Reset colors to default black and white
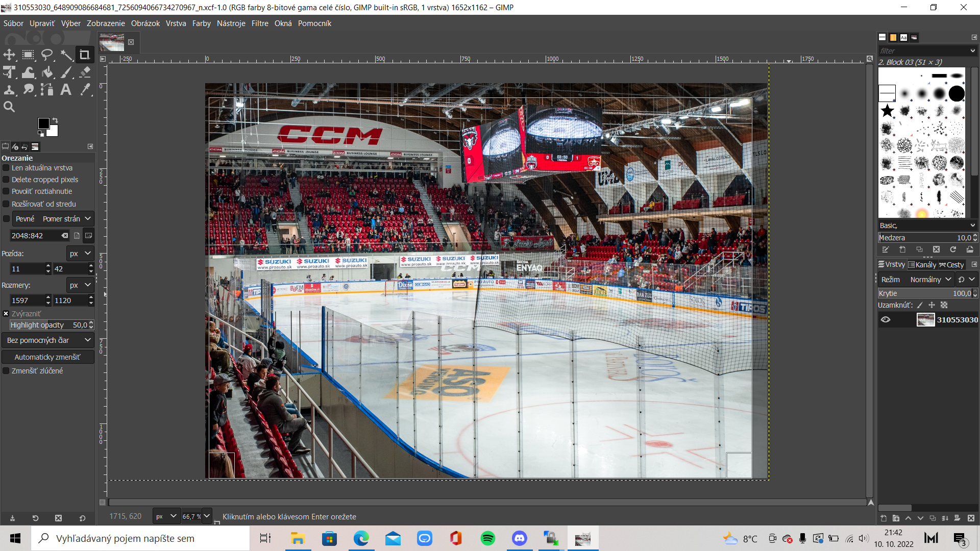 point(41,134)
